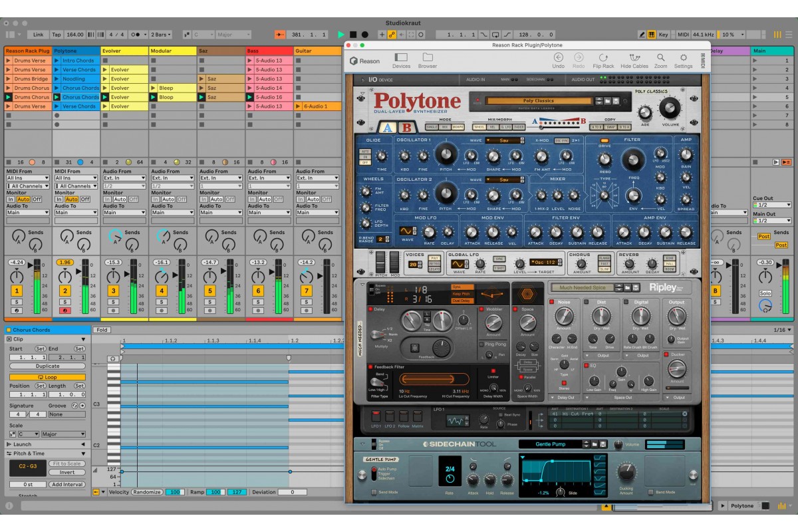Click the Undo arrow in the Reason plugin
This screenshot has width=798, height=532.
[558, 59]
